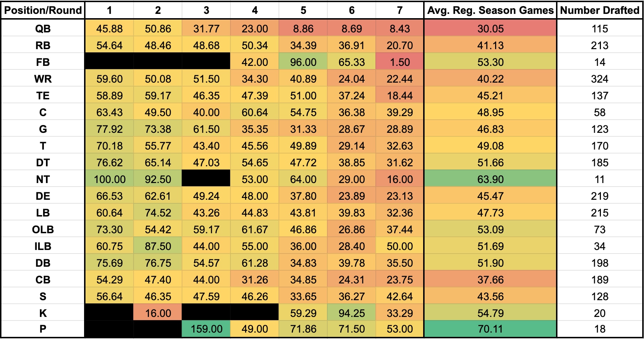644x339 pixels.
Task: Click the G round 1 cell 77.92
Action: tap(109, 129)
